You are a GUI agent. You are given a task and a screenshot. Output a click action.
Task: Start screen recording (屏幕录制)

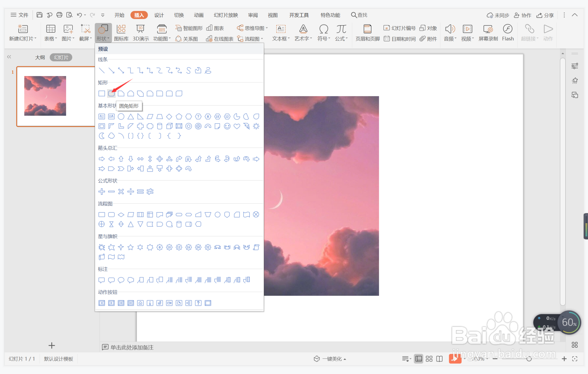(x=488, y=33)
